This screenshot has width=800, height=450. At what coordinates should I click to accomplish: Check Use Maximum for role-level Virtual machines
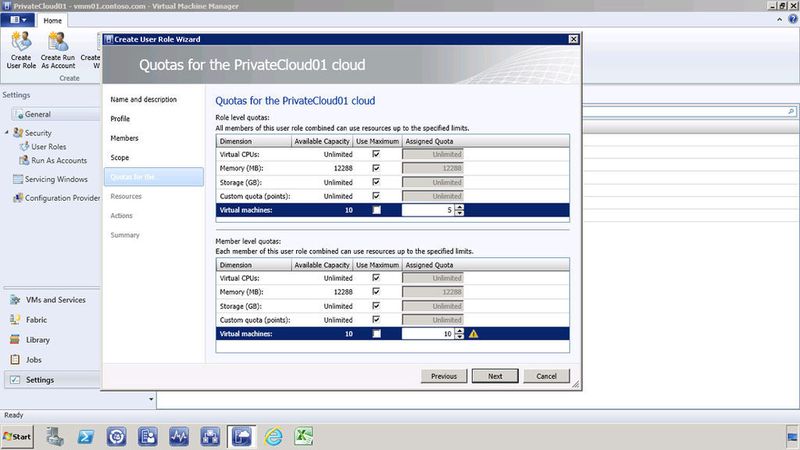coord(377,210)
